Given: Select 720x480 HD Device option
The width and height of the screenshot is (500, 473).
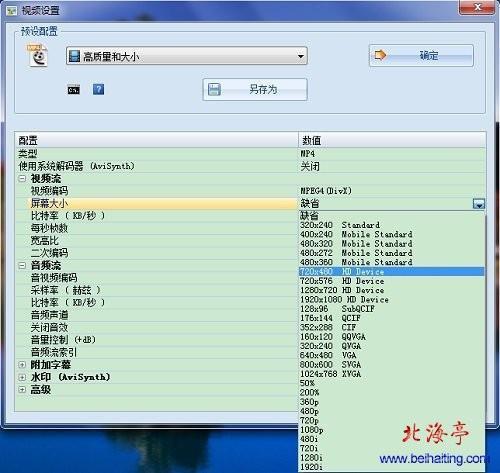Looking at the screenshot, I should [x=391, y=272].
